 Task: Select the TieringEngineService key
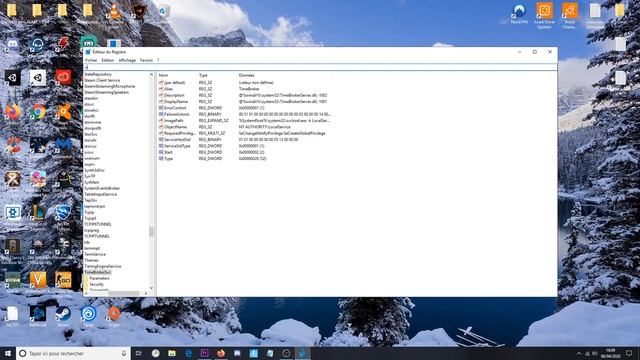pyautogui.click(x=102, y=266)
